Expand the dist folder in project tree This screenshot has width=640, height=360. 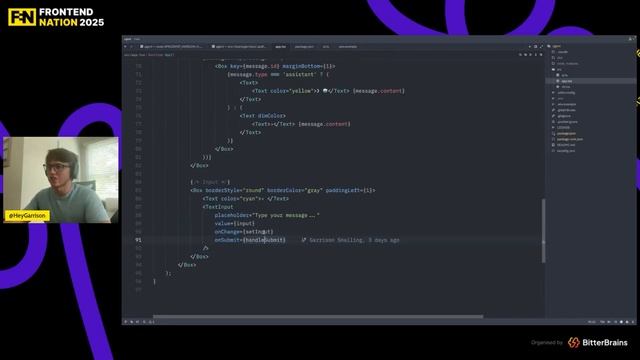tap(560, 58)
